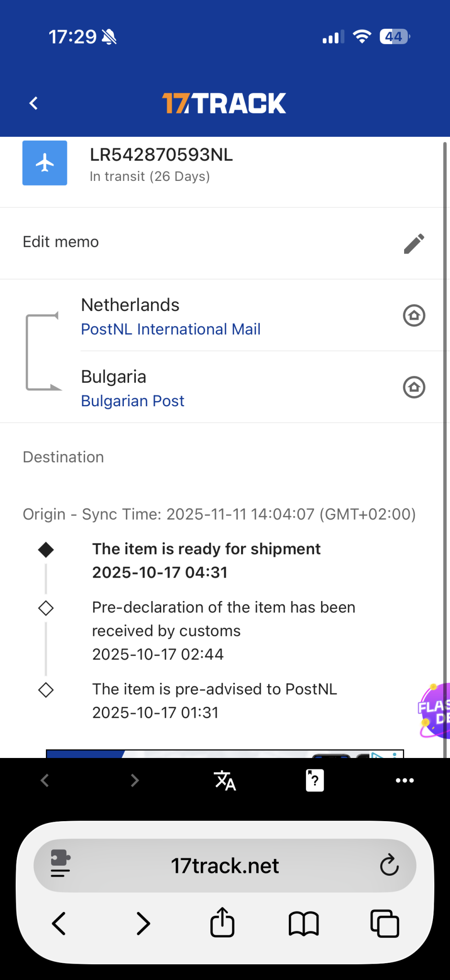The width and height of the screenshot is (450, 980).
Task: Click the blue airplane transit status icon
Action: pos(44,163)
